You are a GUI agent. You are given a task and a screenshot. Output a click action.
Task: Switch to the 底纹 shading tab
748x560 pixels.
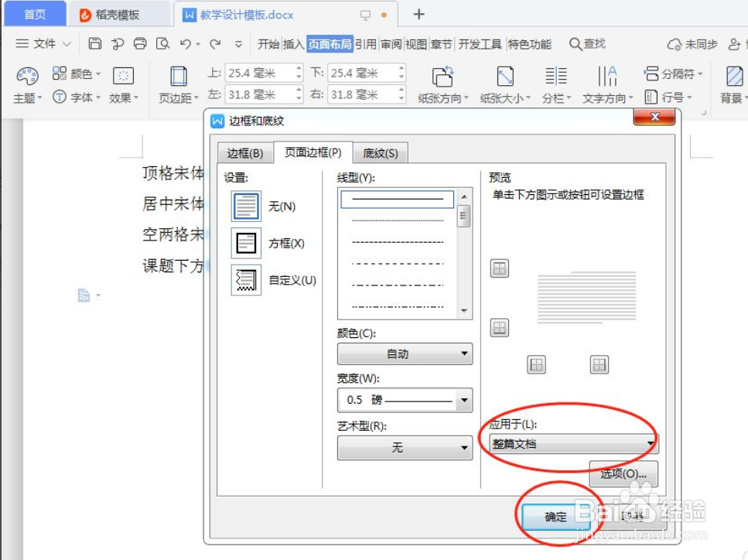pos(381,152)
